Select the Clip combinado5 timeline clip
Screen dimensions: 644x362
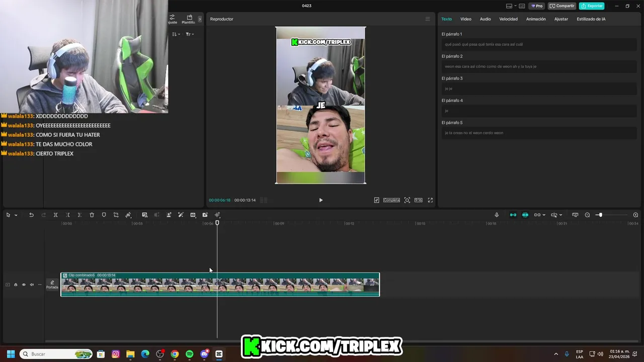[x=220, y=285]
